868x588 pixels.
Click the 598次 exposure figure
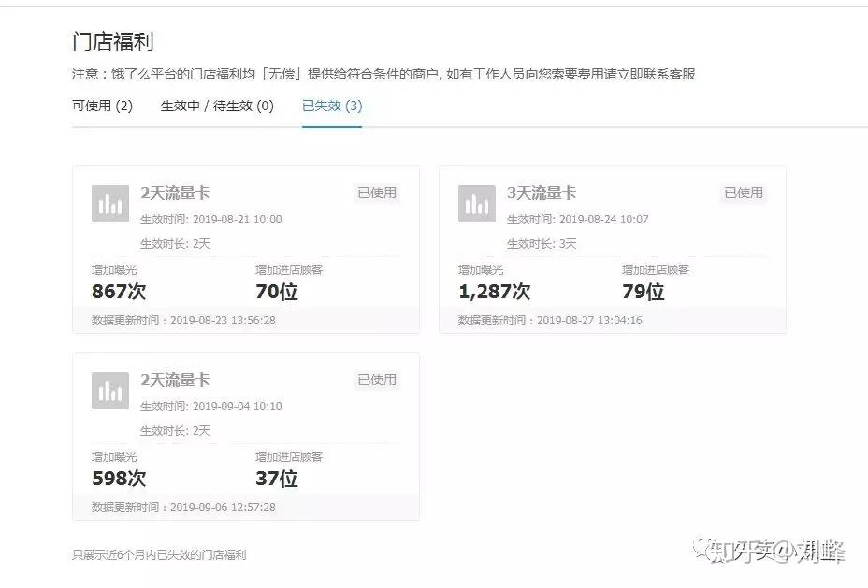point(119,478)
